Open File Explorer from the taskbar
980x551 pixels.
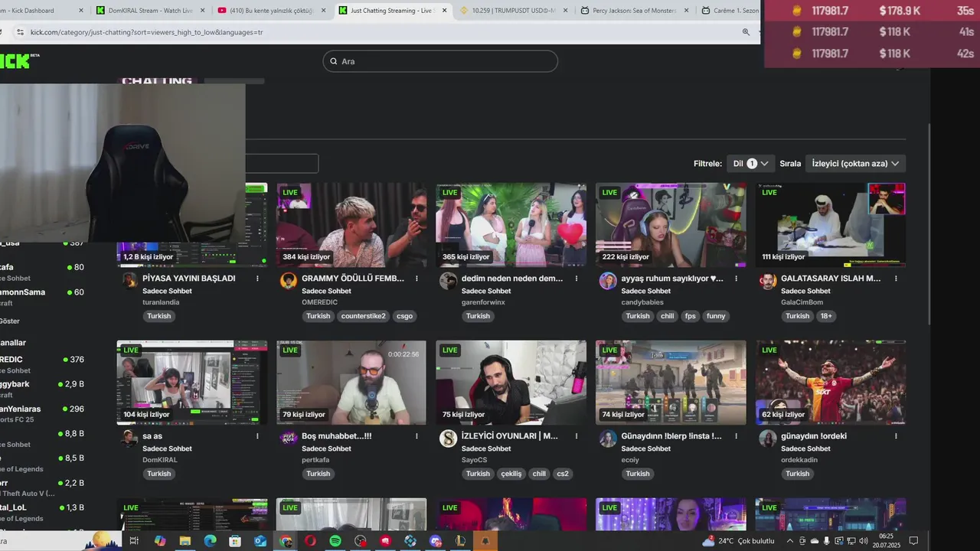(x=185, y=541)
